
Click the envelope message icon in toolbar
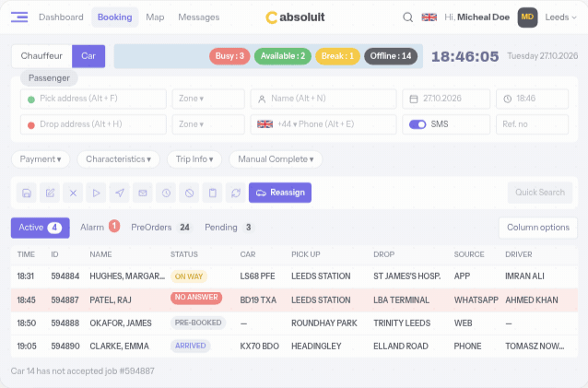pos(143,193)
